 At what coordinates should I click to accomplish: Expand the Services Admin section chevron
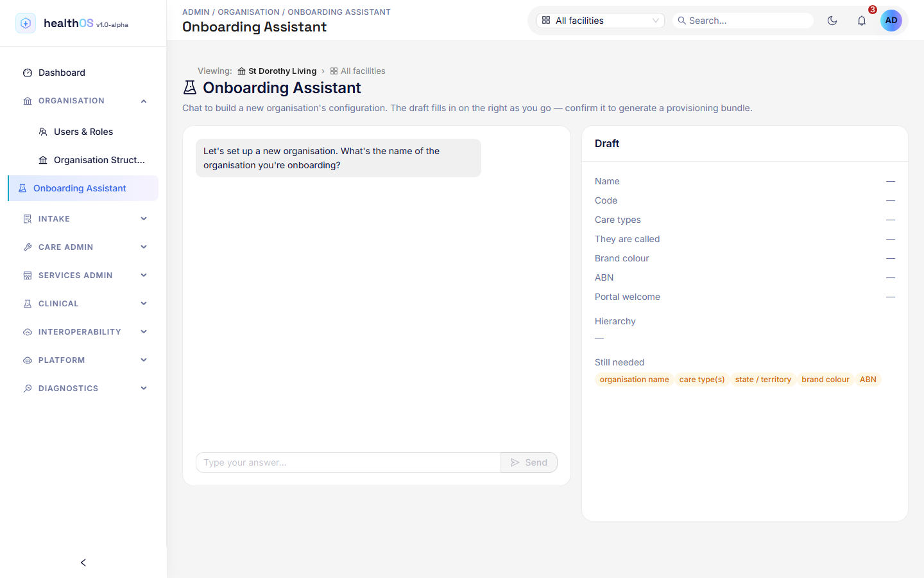144,276
